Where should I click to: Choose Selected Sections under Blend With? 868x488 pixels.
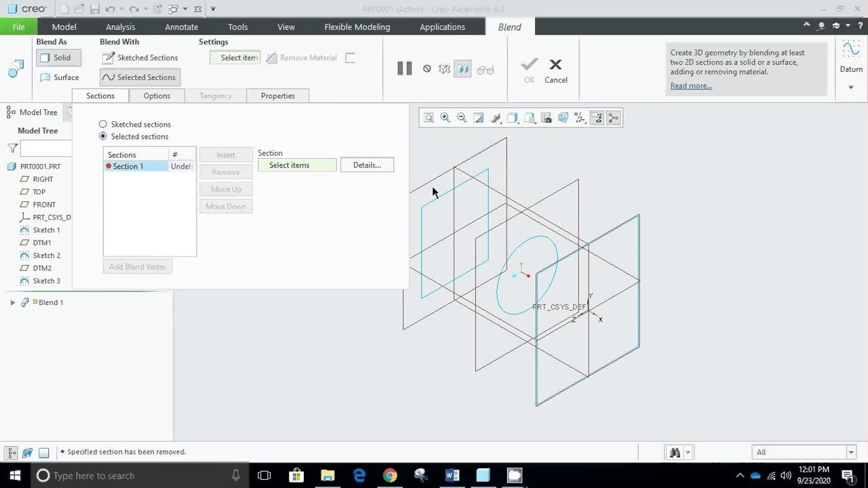140,77
